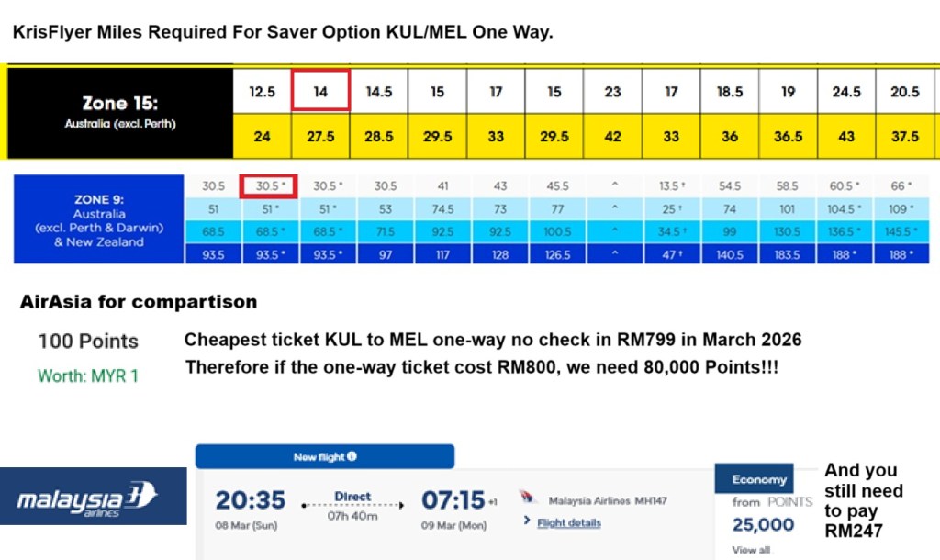Click the Zone 9 Australia header cell
Image resolution: width=940 pixels, height=560 pixels.
coord(99,220)
